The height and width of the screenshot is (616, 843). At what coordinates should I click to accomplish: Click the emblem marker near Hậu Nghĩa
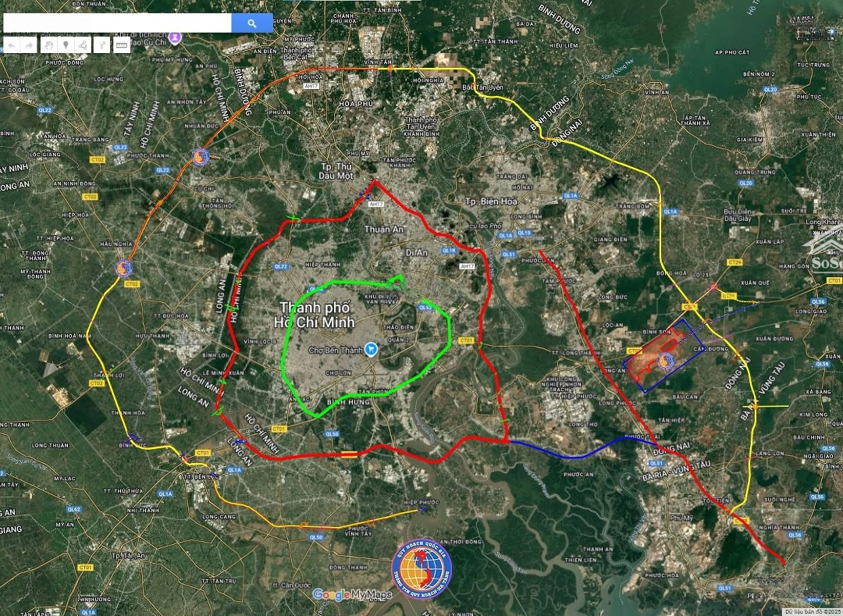pyautogui.click(x=123, y=268)
